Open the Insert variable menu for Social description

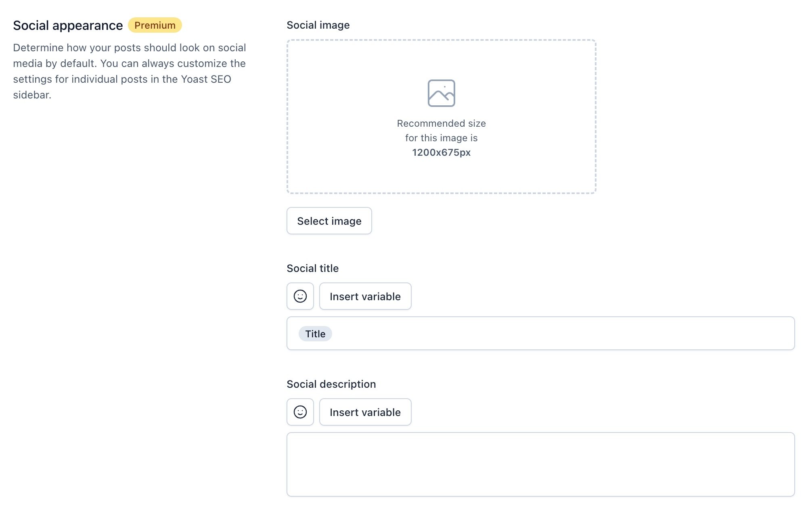point(365,412)
